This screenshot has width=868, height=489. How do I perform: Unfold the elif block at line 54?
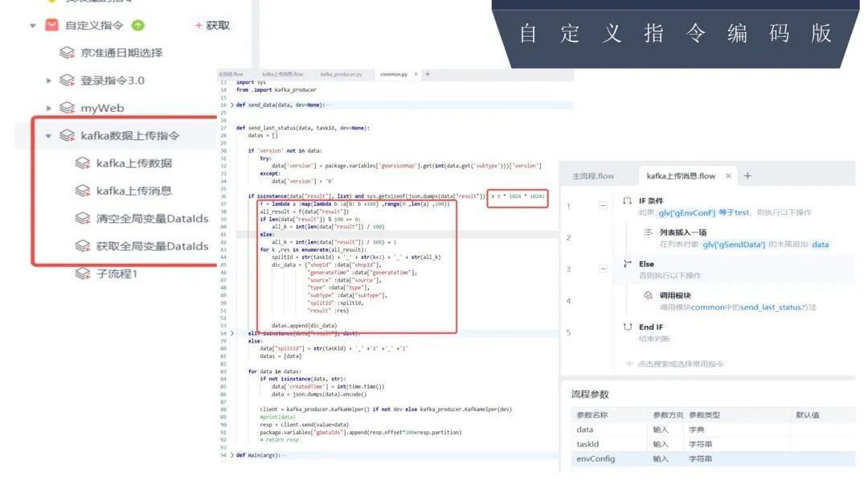tap(232, 334)
